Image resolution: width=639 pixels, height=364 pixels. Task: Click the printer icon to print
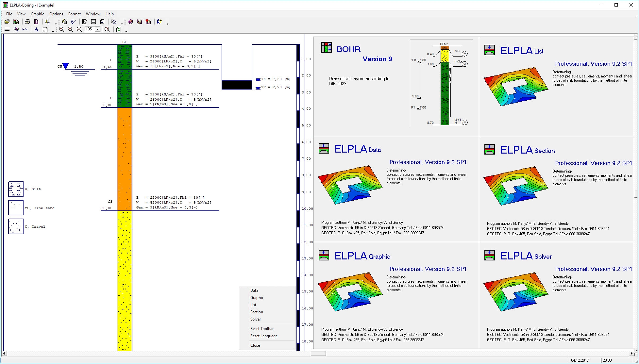27,22
